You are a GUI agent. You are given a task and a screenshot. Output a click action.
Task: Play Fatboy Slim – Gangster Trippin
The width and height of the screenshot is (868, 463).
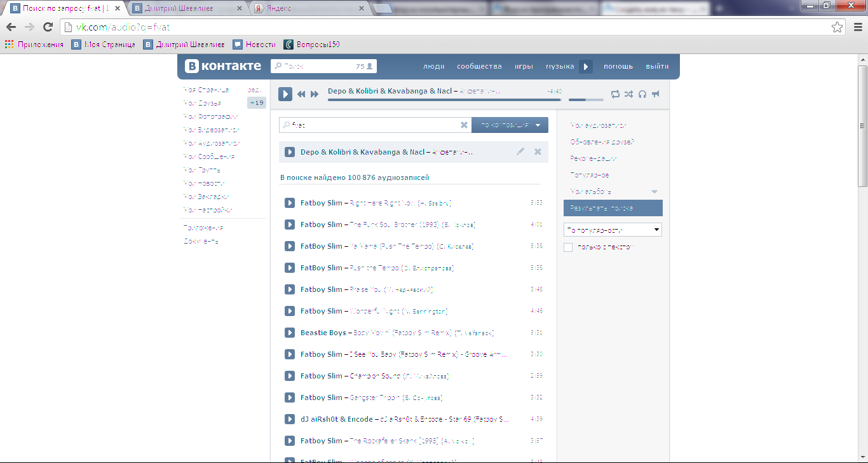pos(289,397)
